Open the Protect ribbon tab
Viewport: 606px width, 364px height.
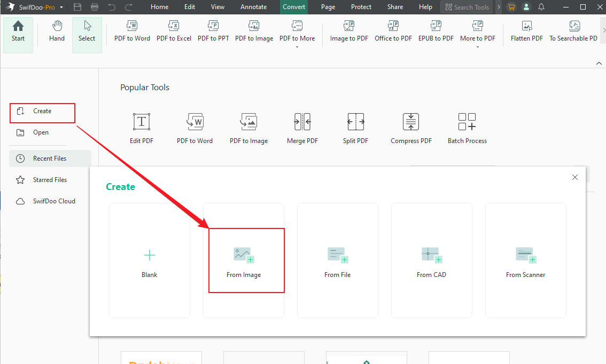[x=361, y=7]
